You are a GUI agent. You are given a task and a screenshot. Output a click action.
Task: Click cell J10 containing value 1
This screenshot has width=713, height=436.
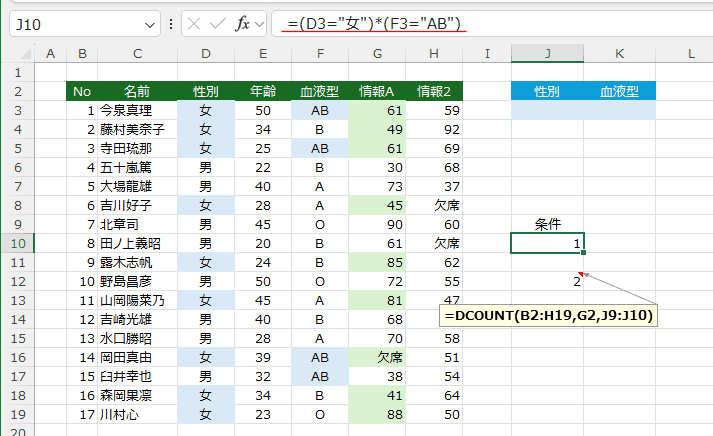(547, 243)
